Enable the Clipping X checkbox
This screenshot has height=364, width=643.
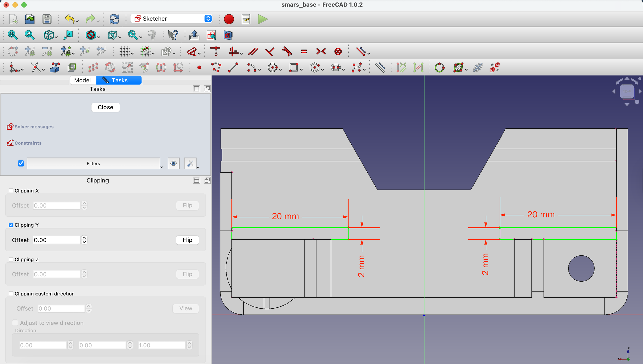[x=11, y=191]
